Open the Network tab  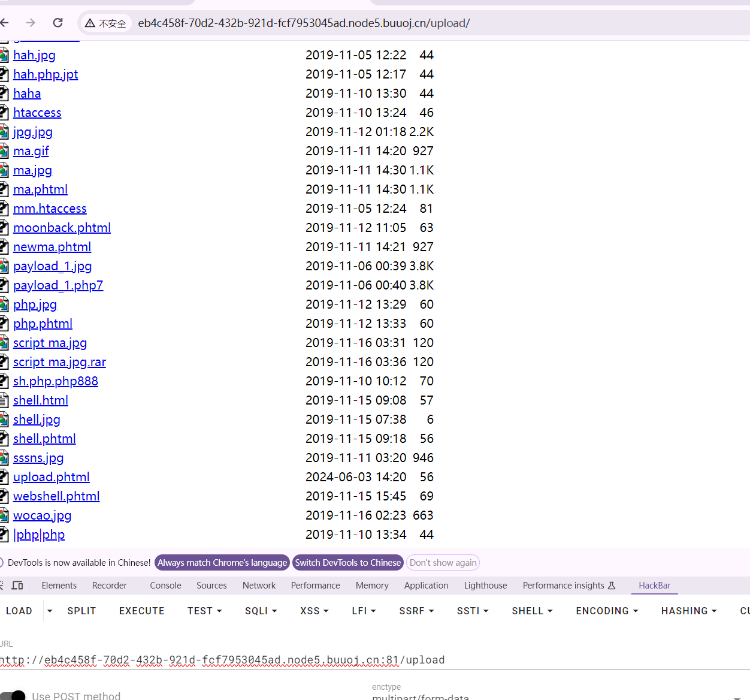[x=259, y=585]
